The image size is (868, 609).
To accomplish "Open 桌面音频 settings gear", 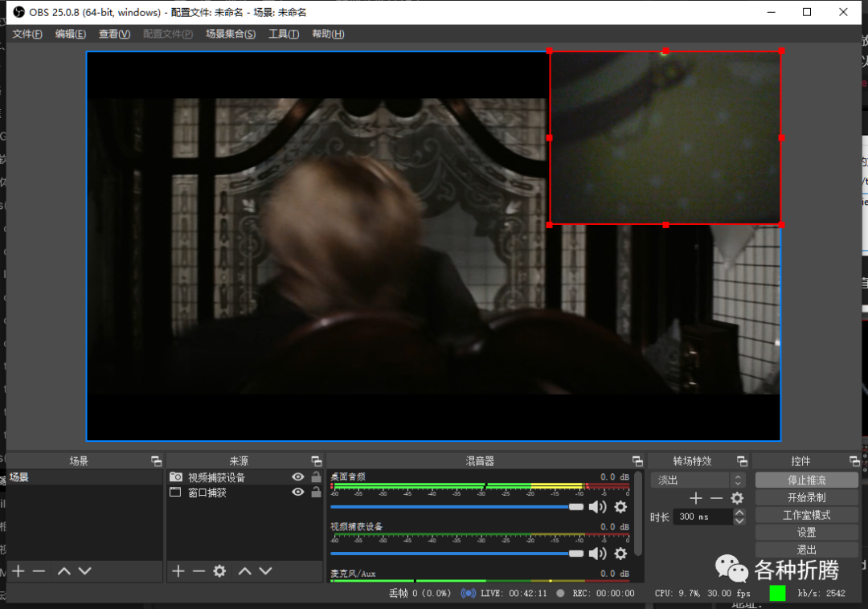I will point(621,507).
